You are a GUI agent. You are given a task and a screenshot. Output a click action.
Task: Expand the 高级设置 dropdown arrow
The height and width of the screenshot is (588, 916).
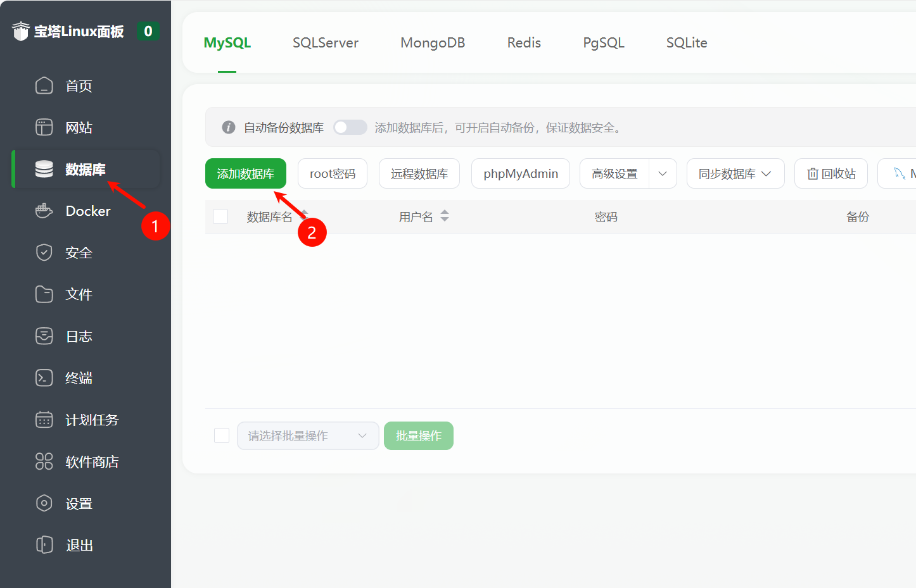(663, 173)
